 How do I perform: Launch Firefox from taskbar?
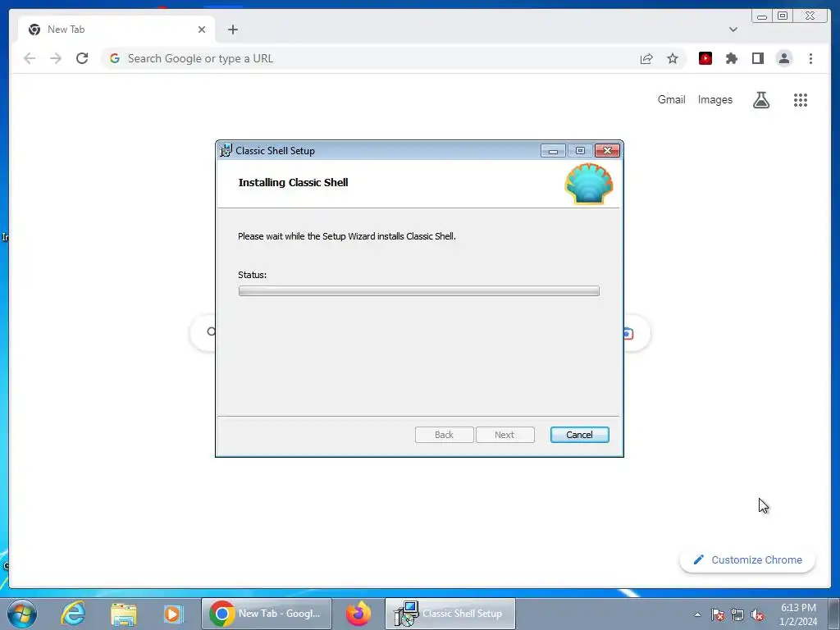pyautogui.click(x=358, y=614)
